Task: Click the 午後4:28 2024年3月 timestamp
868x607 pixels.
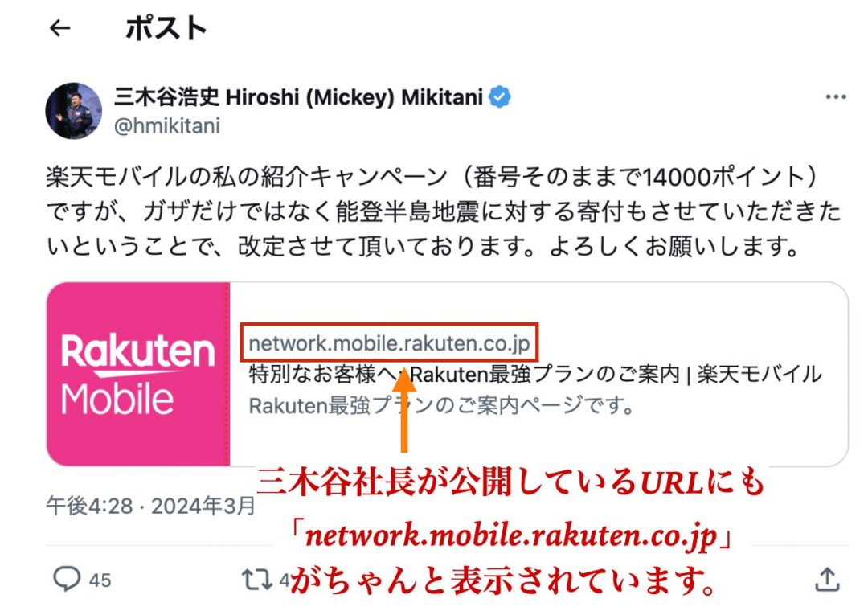Action: (150, 506)
